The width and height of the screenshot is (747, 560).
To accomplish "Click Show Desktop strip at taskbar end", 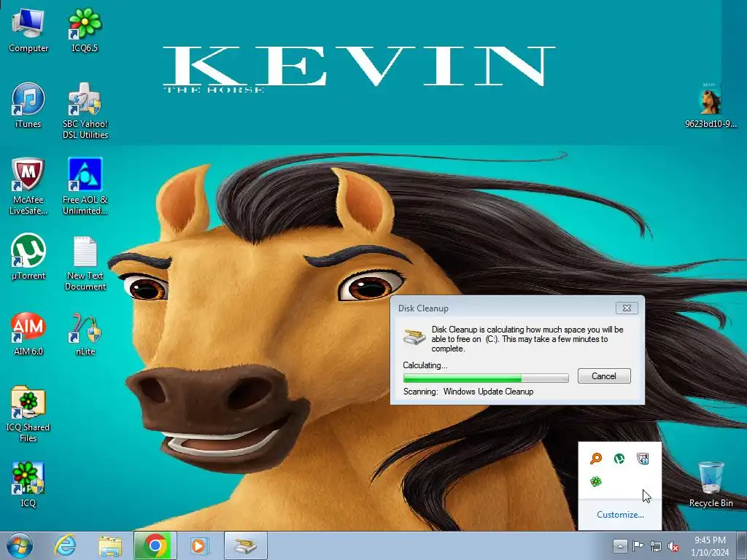I will [742, 545].
